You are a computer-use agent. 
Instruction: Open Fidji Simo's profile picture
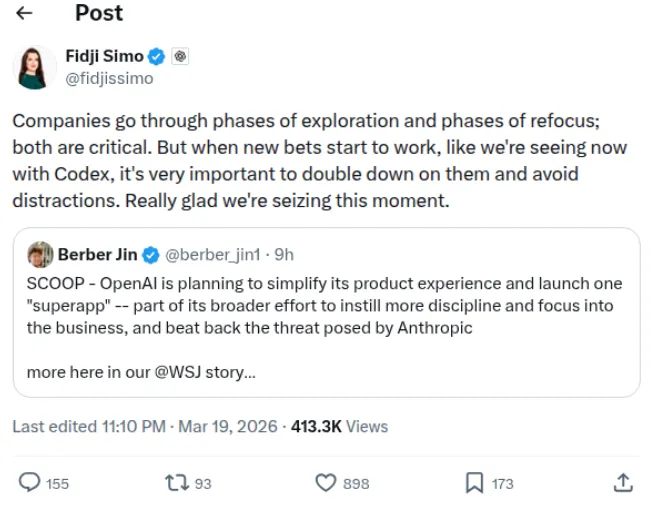coord(35,67)
